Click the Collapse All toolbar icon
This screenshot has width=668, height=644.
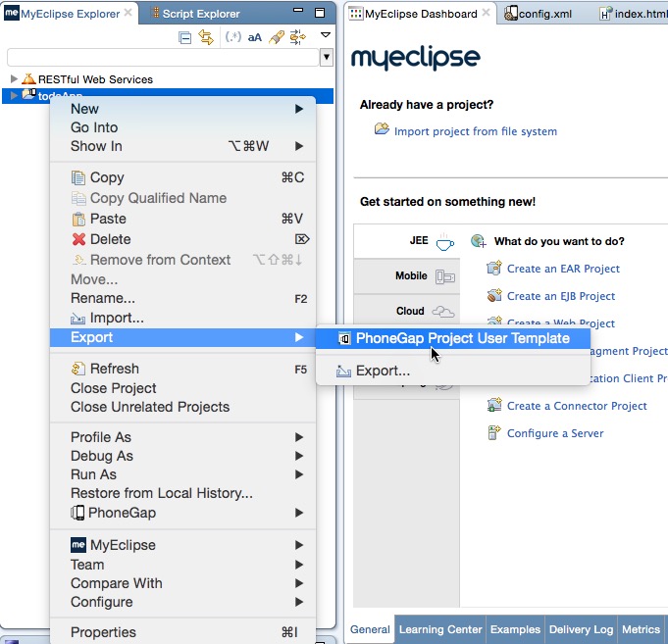(184, 38)
